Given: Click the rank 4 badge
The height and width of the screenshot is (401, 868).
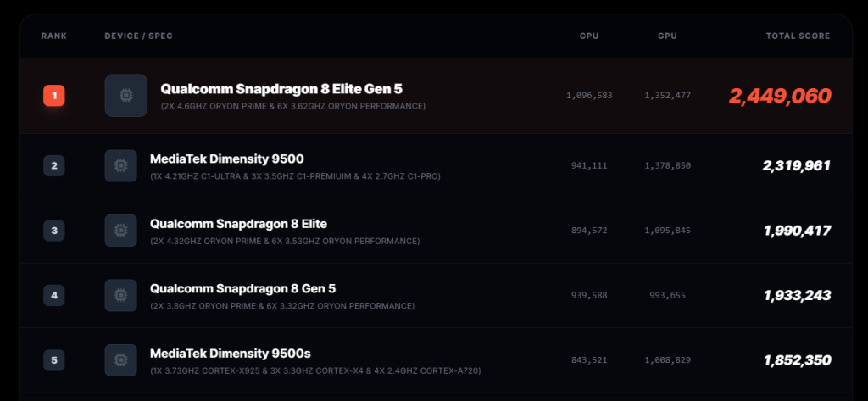Looking at the screenshot, I should tap(54, 295).
